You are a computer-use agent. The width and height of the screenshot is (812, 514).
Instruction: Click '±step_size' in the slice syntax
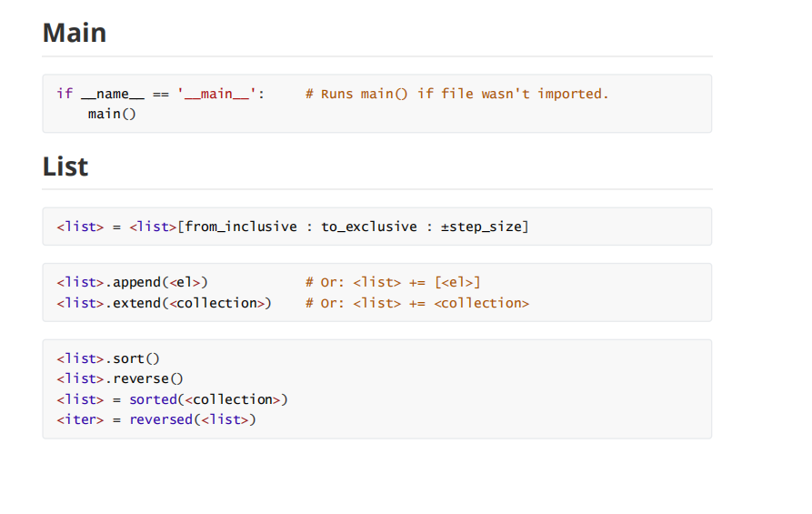point(481,227)
